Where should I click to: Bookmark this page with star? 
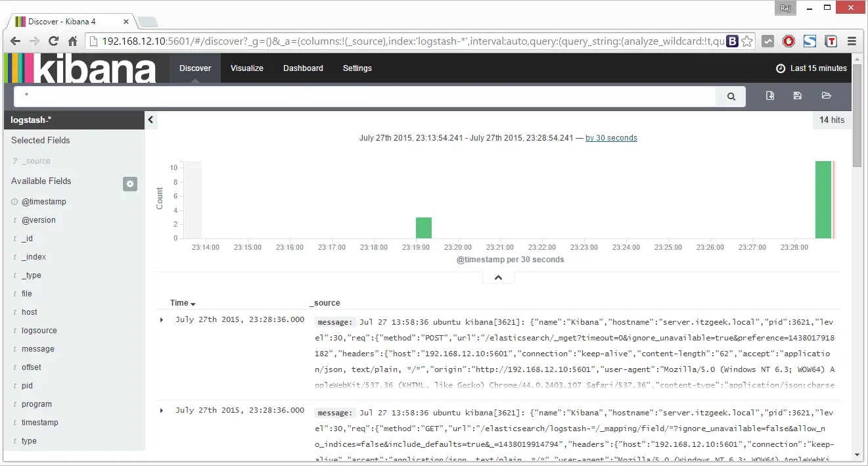click(x=746, y=41)
